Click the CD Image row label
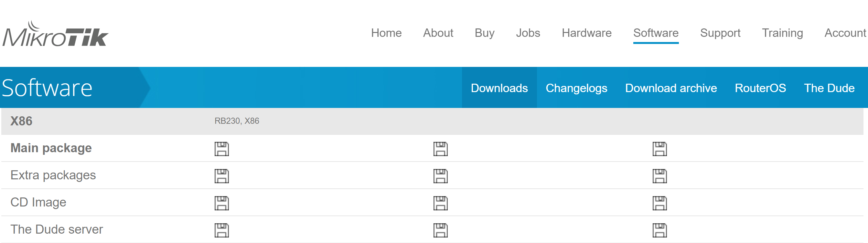Viewport: 868px width, 243px height. (x=38, y=202)
